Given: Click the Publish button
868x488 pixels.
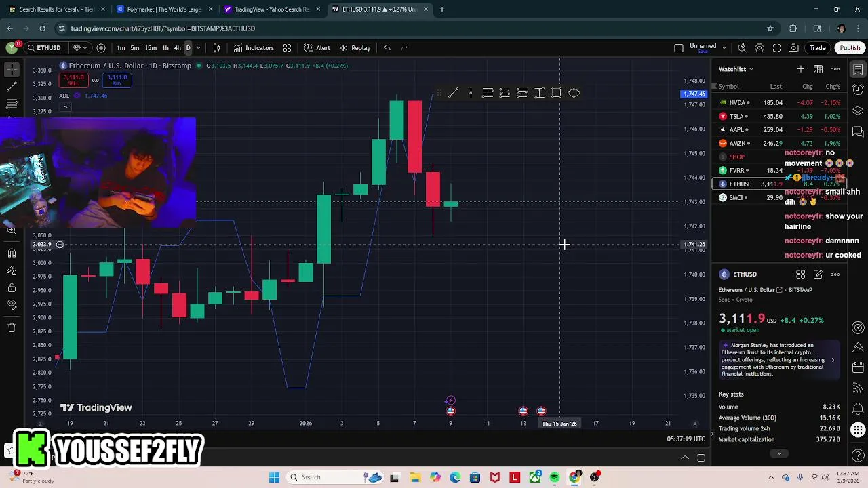Looking at the screenshot, I should coord(850,48).
